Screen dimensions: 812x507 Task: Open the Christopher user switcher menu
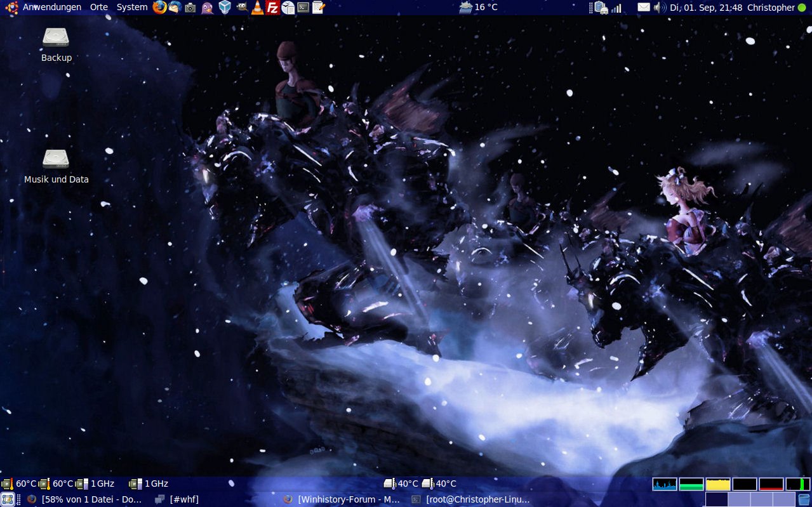pos(771,8)
